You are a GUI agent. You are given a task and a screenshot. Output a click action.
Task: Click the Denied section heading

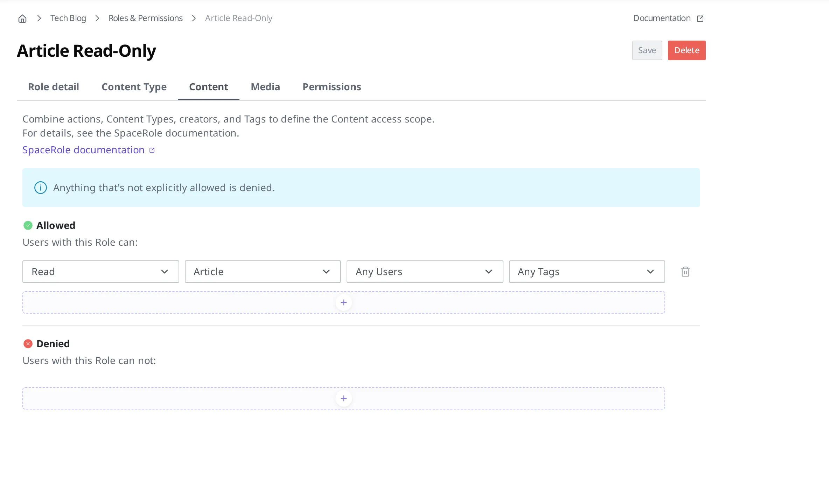[53, 344]
